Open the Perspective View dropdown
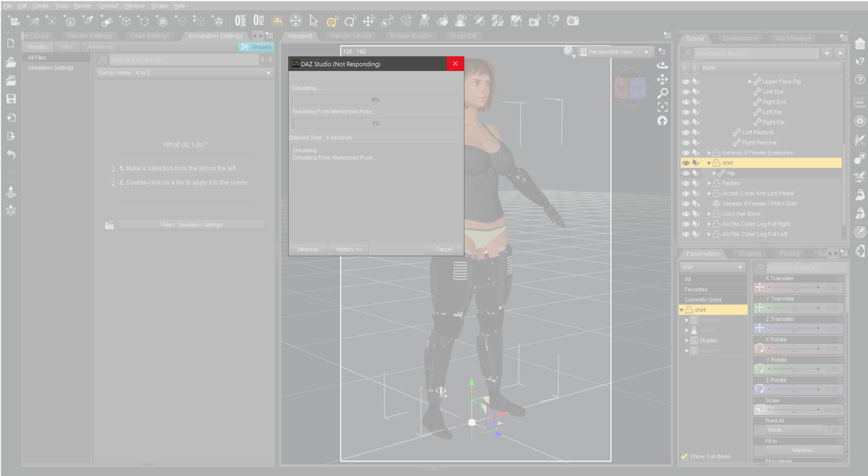The height and width of the screenshot is (476, 868). [615, 52]
